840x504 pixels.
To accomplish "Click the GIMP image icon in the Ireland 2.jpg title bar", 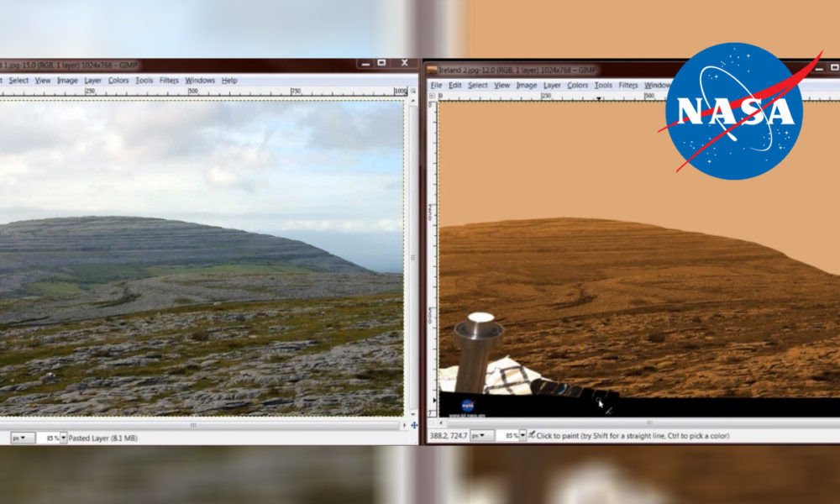I will click(432, 71).
